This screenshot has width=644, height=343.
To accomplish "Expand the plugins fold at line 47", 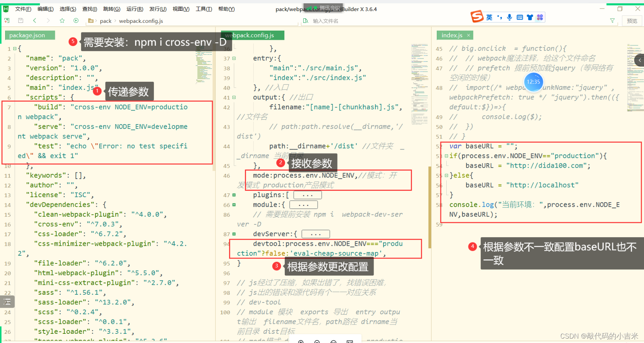I will (234, 195).
